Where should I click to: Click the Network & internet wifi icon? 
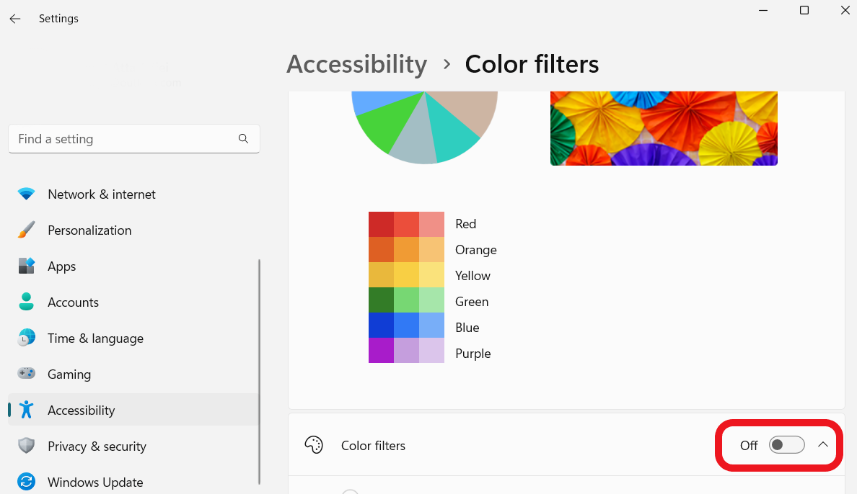pyautogui.click(x=27, y=194)
